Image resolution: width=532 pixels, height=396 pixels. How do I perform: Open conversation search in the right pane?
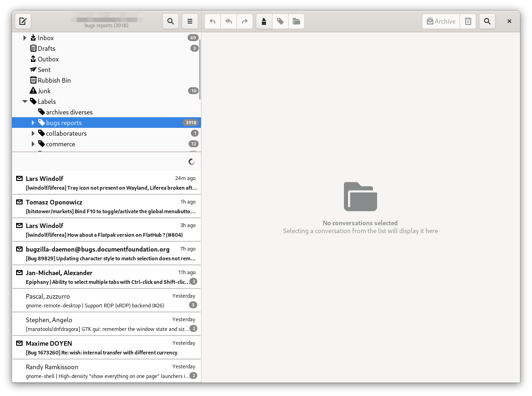coord(487,21)
